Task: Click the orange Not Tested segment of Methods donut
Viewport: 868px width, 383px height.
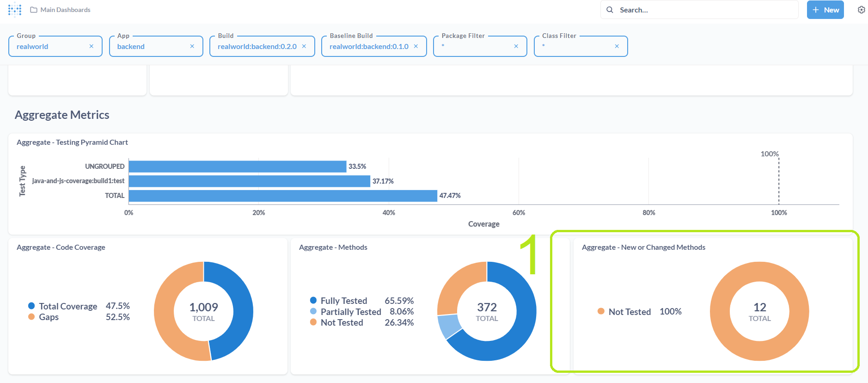Action: point(453,283)
